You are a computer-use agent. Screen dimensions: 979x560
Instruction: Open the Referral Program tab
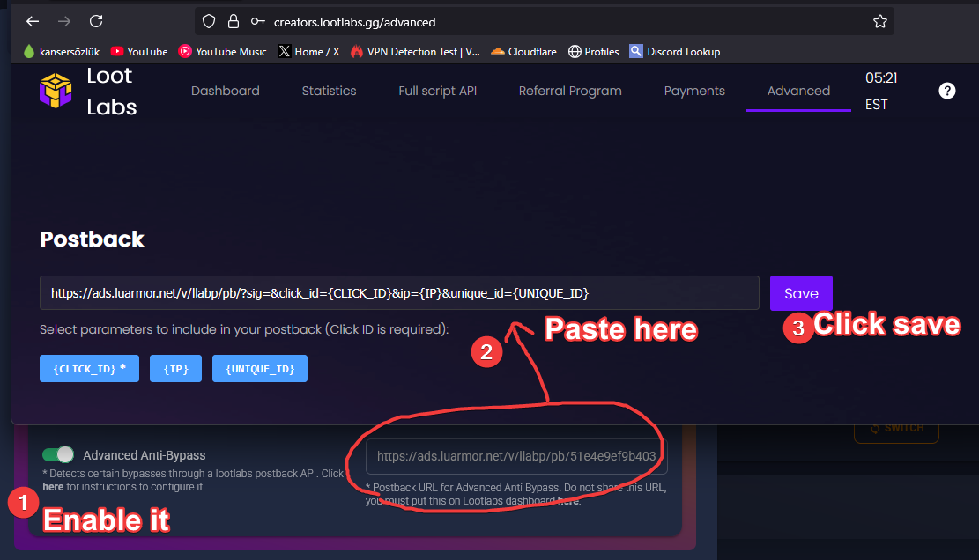click(x=570, y=91)
